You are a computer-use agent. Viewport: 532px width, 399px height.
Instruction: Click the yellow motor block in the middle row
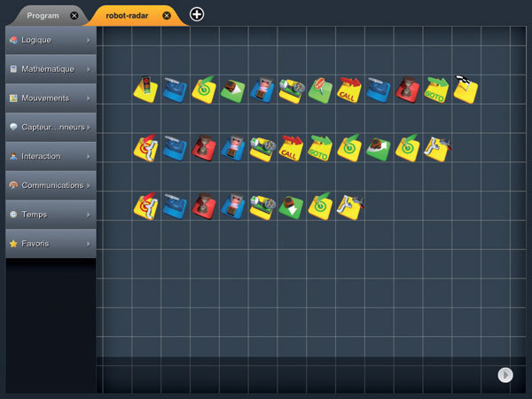[x=262, y=149]
